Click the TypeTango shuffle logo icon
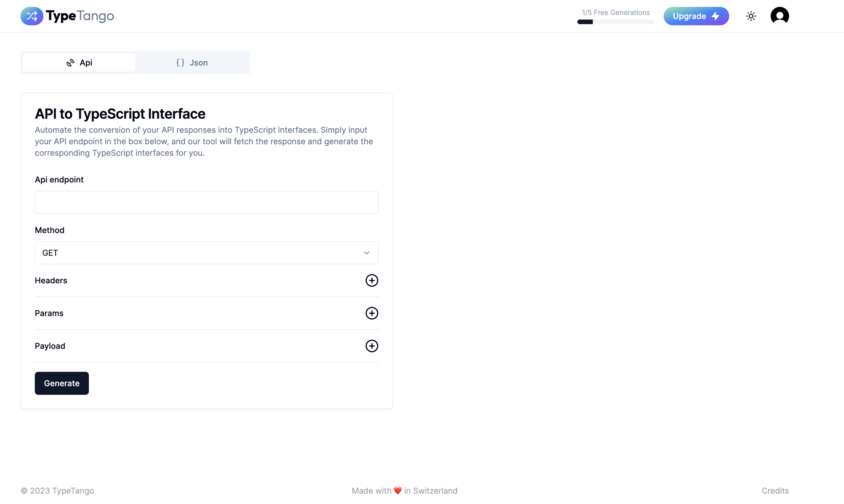The width and height of the screenshot is (844, 504). pyautogui.click(x=32, y=16)
